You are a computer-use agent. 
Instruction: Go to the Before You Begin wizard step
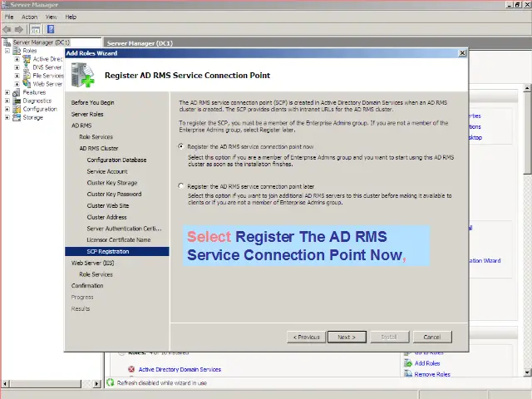point(92,102)
